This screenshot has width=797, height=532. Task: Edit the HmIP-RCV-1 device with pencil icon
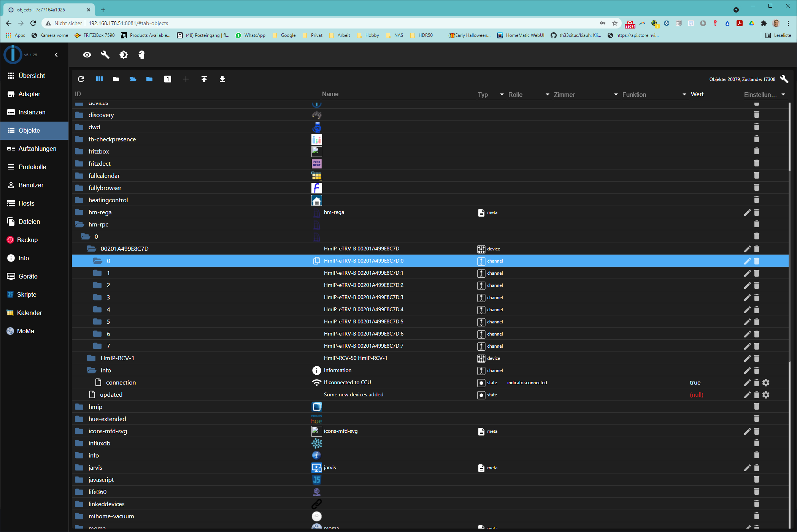747,358
